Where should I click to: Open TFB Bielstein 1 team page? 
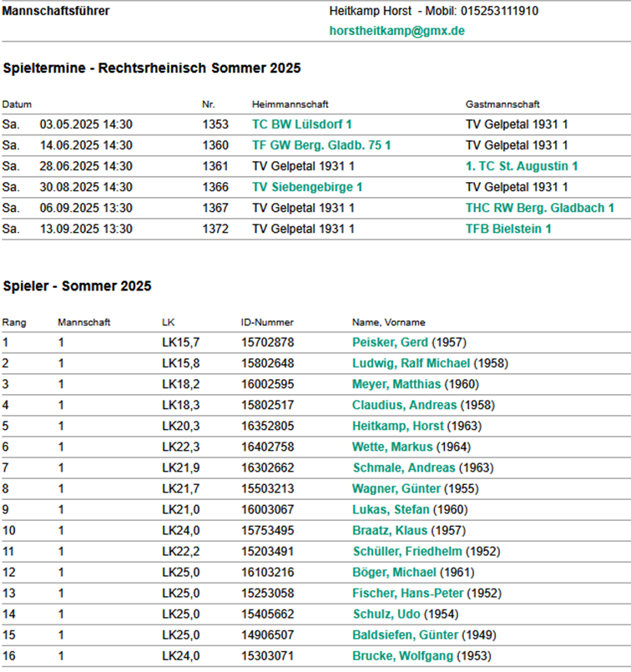coord(507,229)
